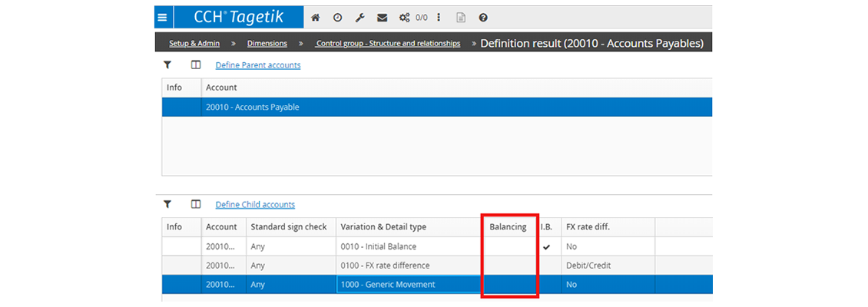The height and width of the screenshot is (307, 868).
Task: Open Control group - Structure and relationships breadcrumb
Action: [388, 44]
